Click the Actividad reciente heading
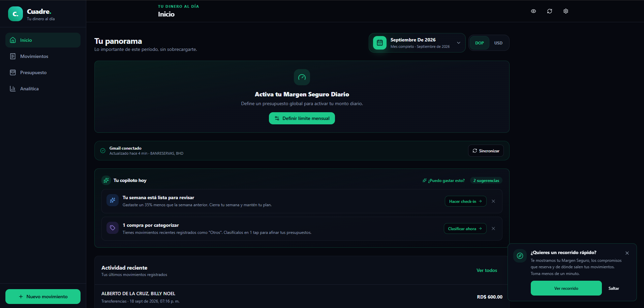 tap(124, 268)
